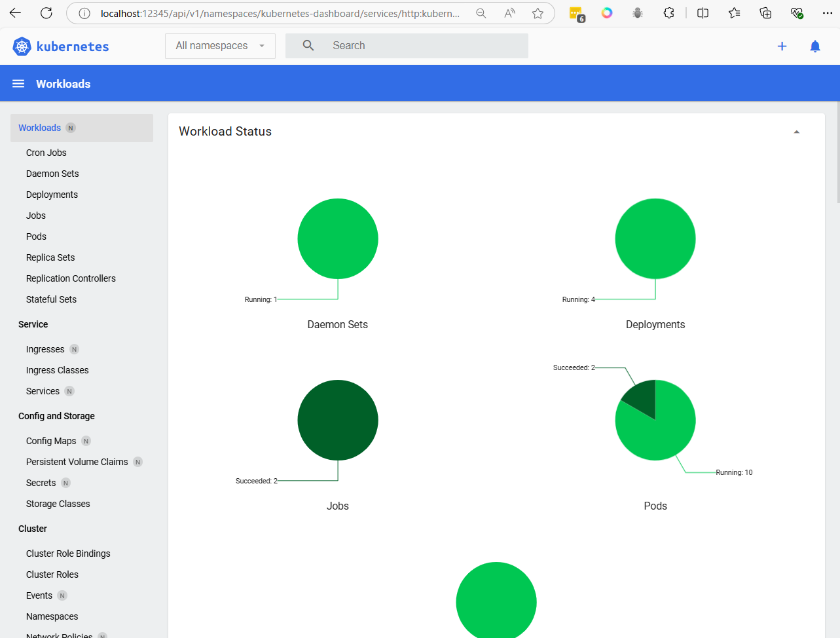The image size is (840, 638).
Task: Click the N badge next to Services
Action: coord(69,391)
